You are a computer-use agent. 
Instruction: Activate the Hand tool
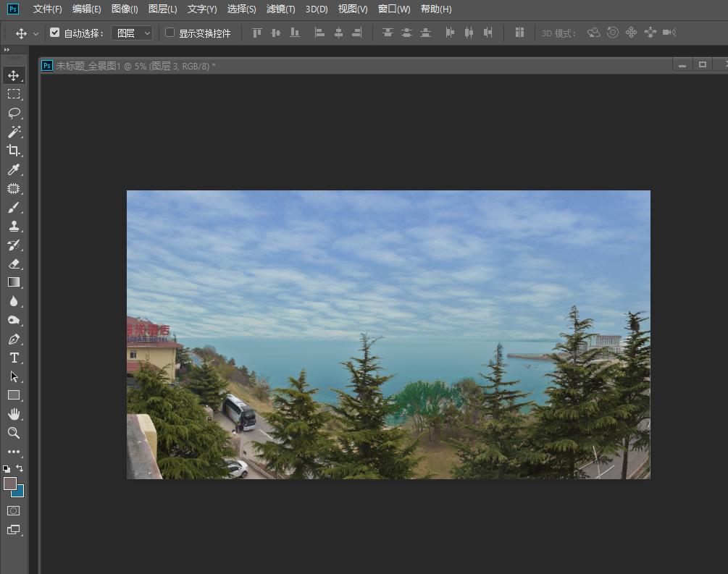[14, 414]
